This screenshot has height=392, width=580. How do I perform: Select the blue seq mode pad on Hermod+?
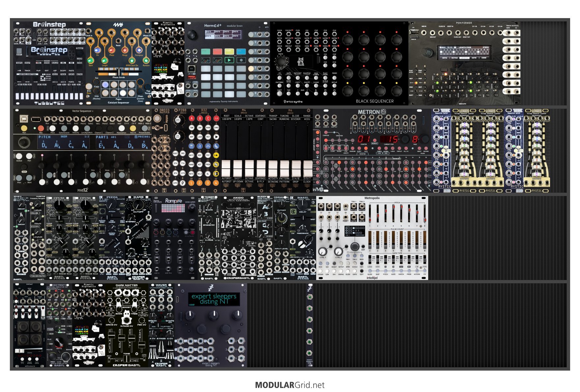pos(241,51)
